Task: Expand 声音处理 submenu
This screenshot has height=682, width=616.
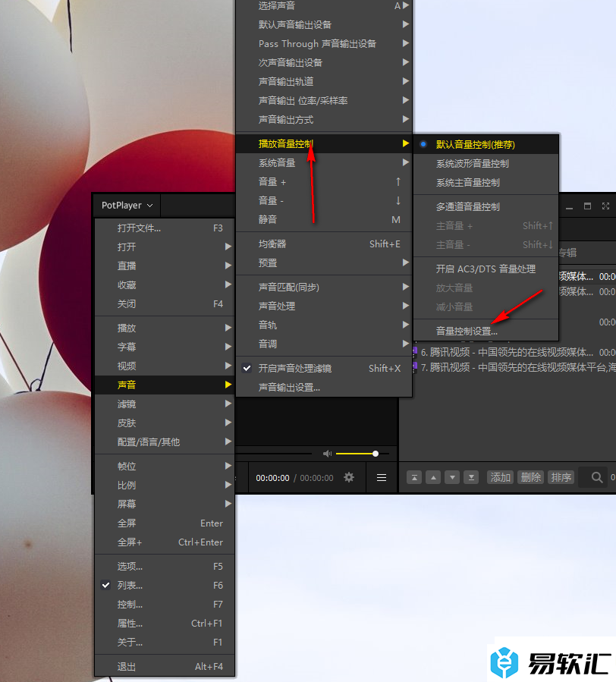Action: click(324, 306)
